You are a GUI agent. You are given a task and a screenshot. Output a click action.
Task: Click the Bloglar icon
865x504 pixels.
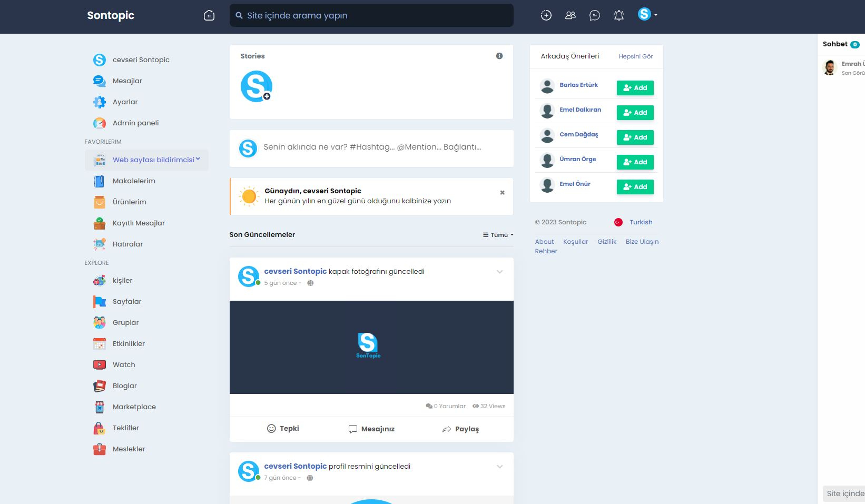click(x=100, y=386)
